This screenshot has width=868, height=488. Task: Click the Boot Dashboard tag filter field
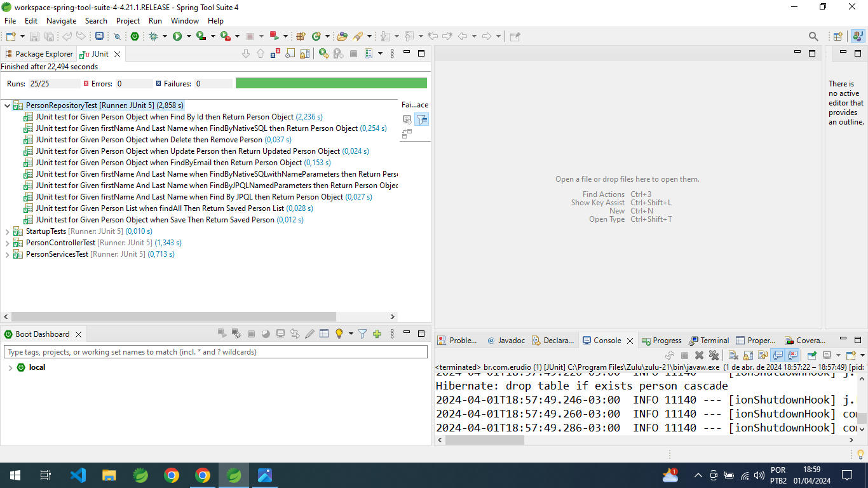(215, 352)
